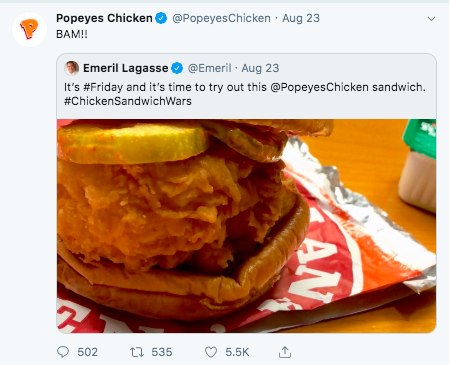Image resolution: width=450 pixels, height=365 pixels.
Task: Open the #ChickenSandwichWars hashtag
Action: point(128,101)
